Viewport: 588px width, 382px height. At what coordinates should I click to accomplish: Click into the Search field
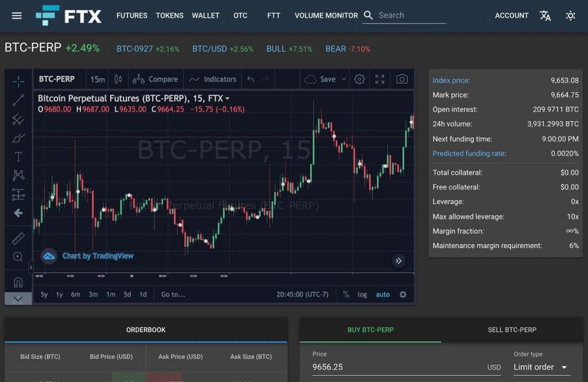click(411, 16)
